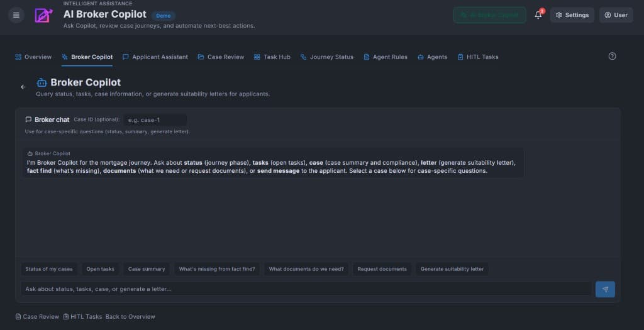Viewport: 644px width, 330px height.
Task: Open the Task Hub tab
Action: tap(272, 57)
